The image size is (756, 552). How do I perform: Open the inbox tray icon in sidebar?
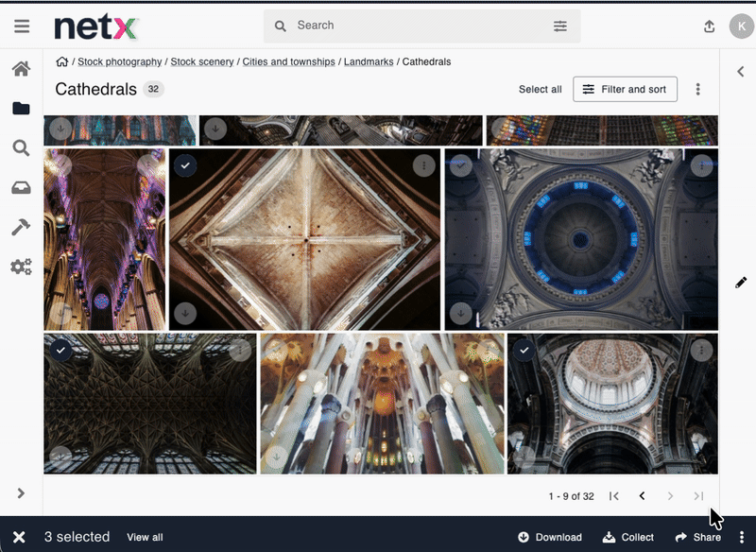coord(21,188)
